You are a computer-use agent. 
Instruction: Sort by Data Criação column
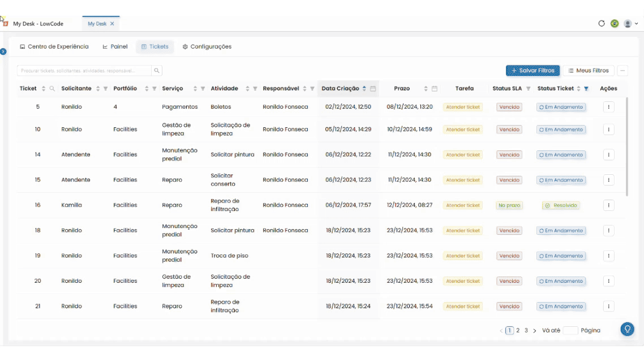click(x=364, y=89)
